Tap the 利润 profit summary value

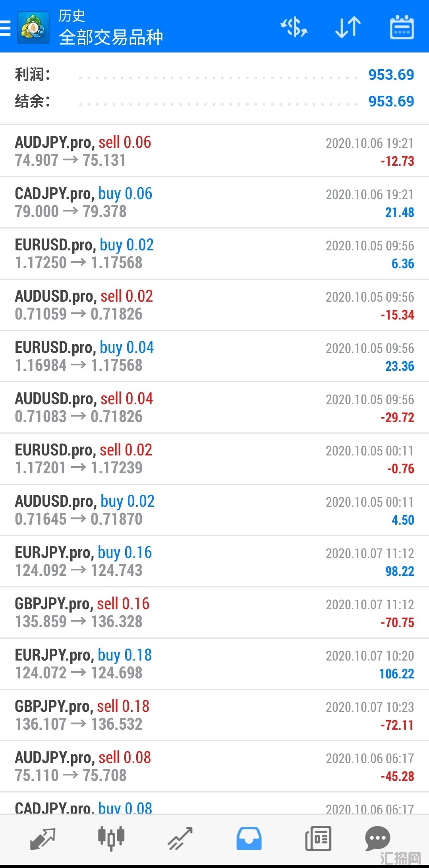pyautogui.click(x=391, y=75)
